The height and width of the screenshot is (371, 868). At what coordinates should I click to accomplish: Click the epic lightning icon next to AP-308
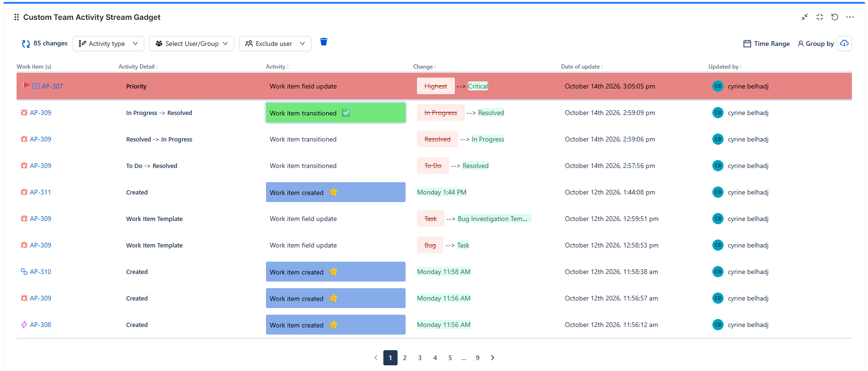point(24,325)
